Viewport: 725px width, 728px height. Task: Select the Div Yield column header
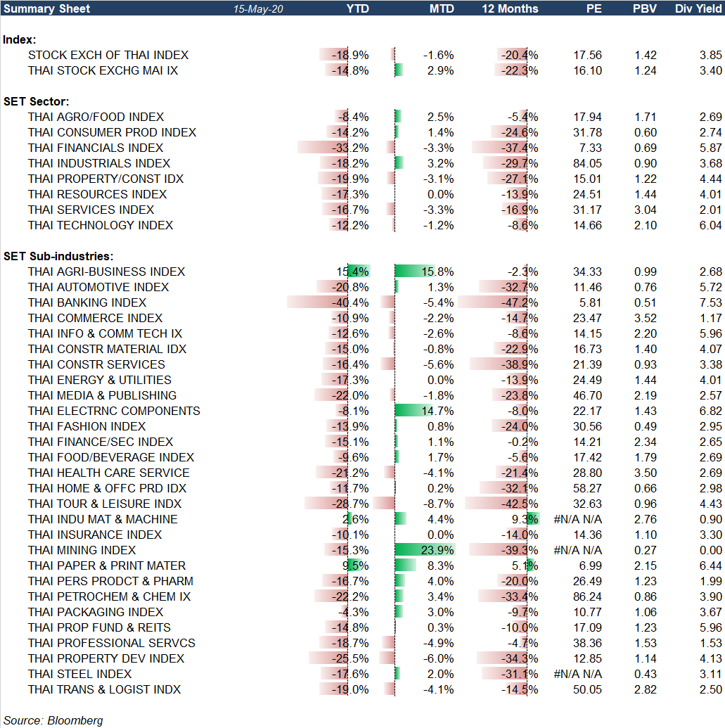pos(698,9)
